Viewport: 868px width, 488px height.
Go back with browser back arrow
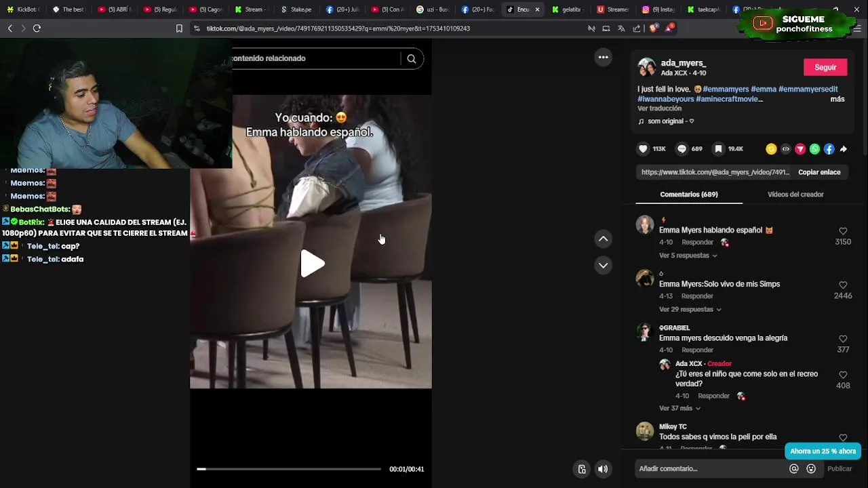(9, 28)
